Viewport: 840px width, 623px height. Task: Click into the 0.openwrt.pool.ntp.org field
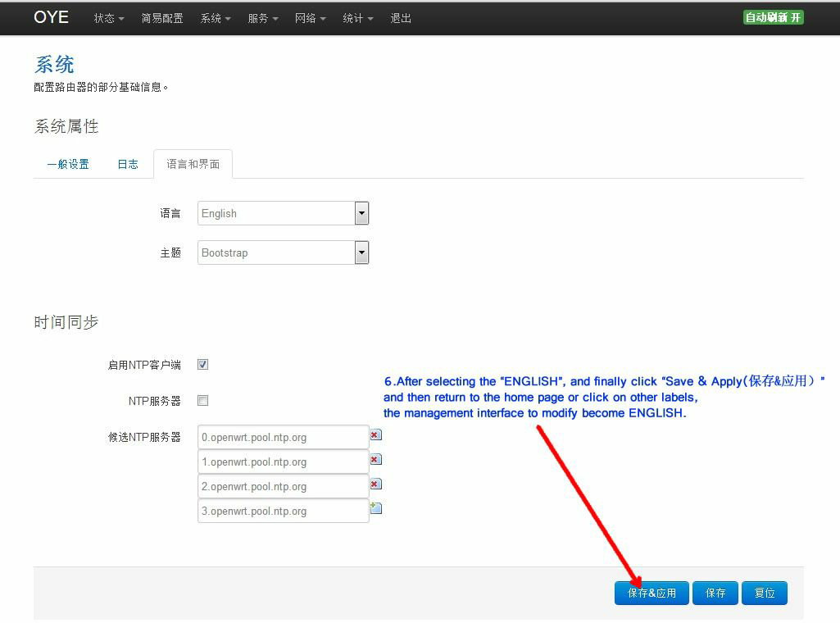pyautogui.click(x=283, y=437)
